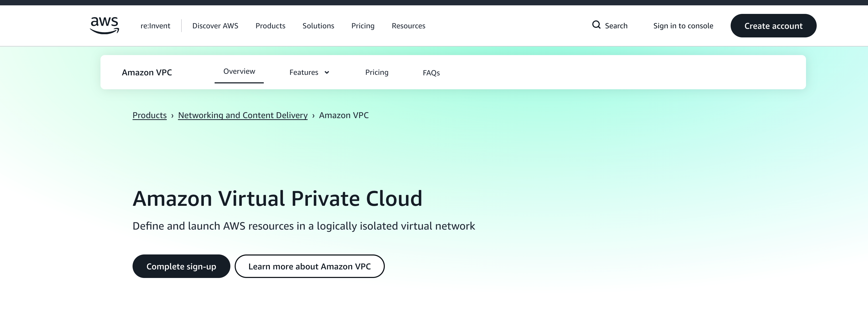Follow the Networking and Content Delivery breadcrumb
Screen dimensions: 868x317
click(x=242, y=115)
